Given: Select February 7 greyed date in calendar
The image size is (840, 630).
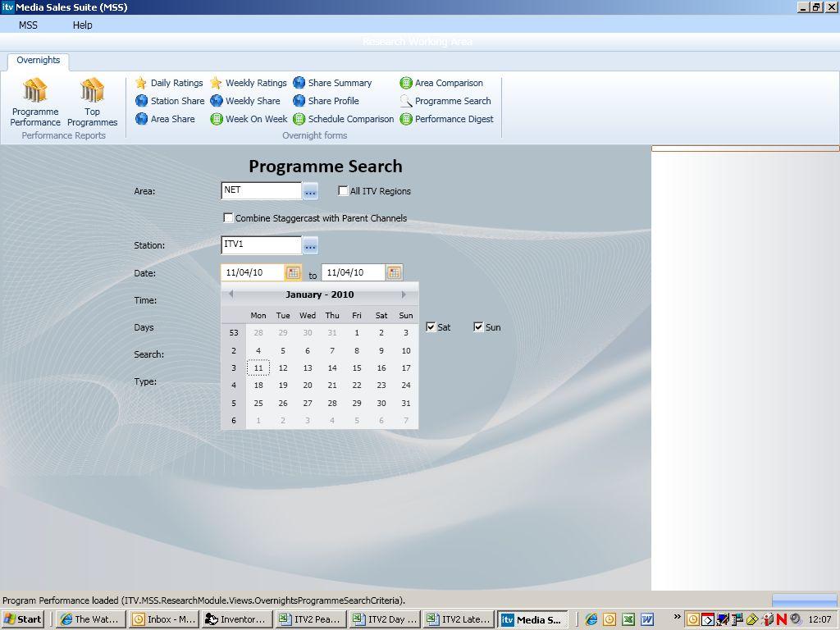Looking at the screenshot, I should tap(406, 421).
